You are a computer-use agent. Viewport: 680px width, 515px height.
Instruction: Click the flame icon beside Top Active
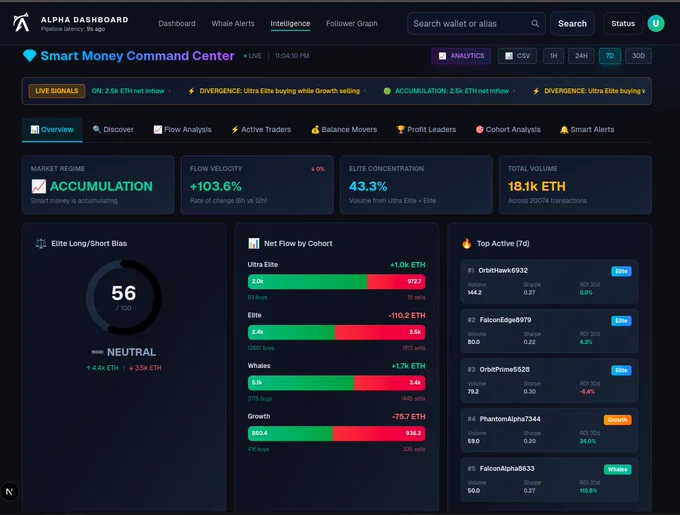[466, 243]
